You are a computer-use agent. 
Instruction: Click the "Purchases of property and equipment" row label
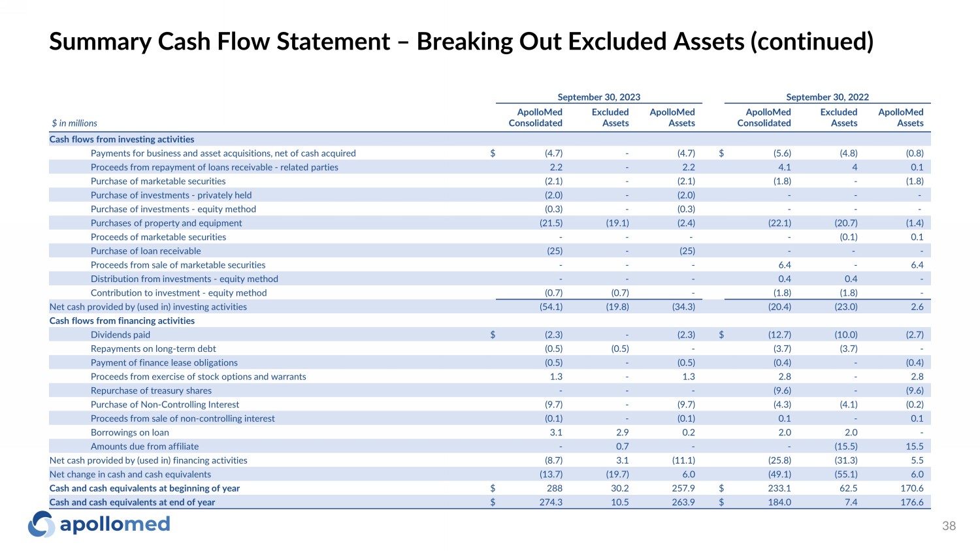tap(166, 223)
